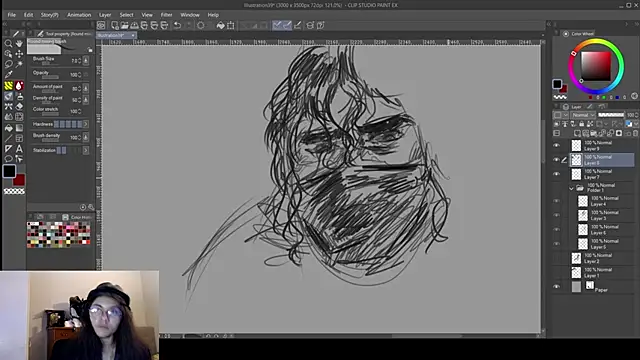Open the blending mode Normal dropdown

tap(583, 115)
